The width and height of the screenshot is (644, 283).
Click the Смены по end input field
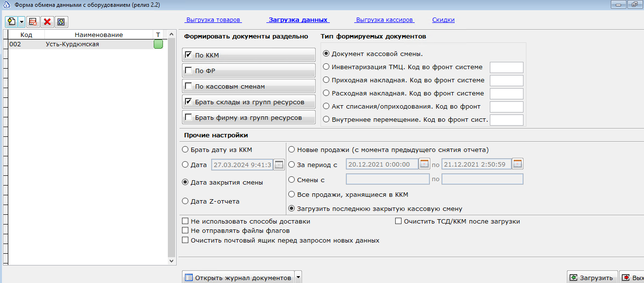click(x=483, y=179)
